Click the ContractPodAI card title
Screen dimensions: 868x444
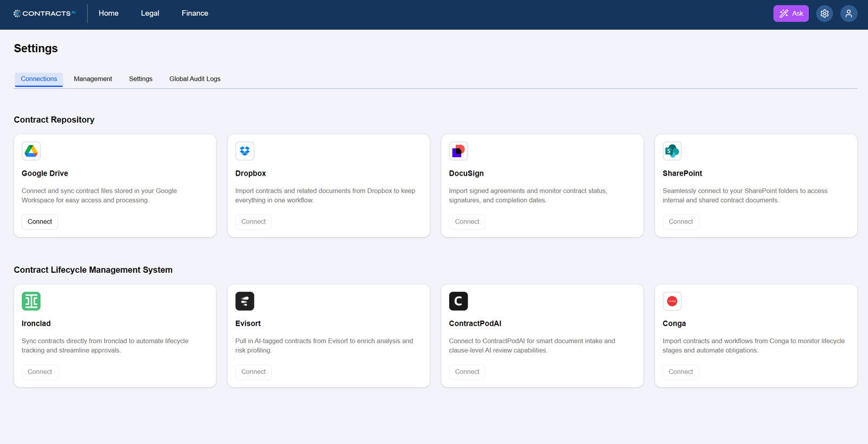pyautogui.click(x=475, y=324)
